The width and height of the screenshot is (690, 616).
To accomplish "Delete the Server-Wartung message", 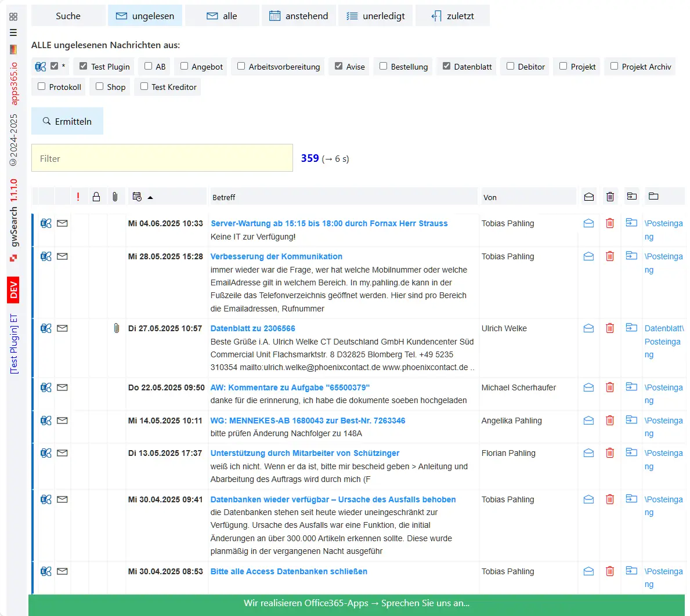I will tap(609, 223).
